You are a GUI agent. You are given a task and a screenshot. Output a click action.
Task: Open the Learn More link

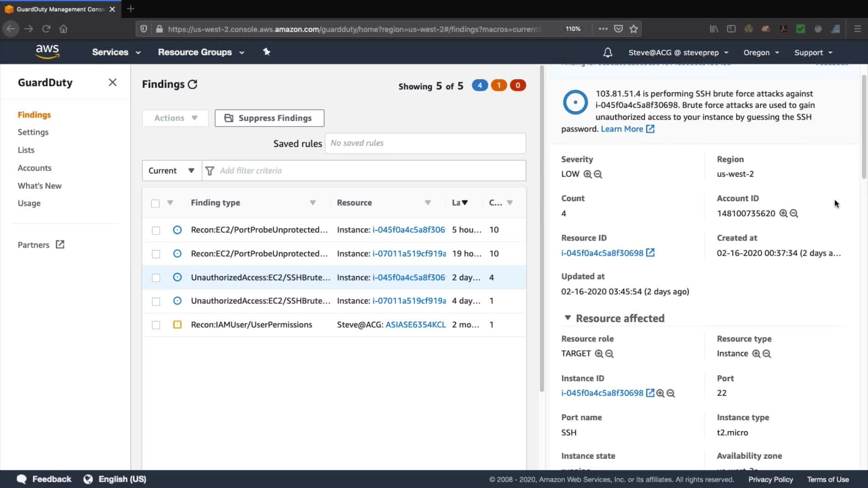[622, 129]
